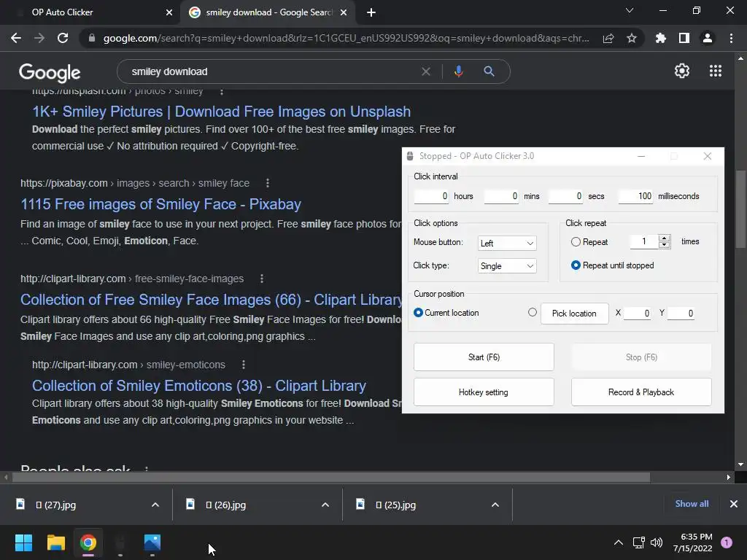Open the Click type dropdown
747x560 pixels.
click(x=507, y=265)
